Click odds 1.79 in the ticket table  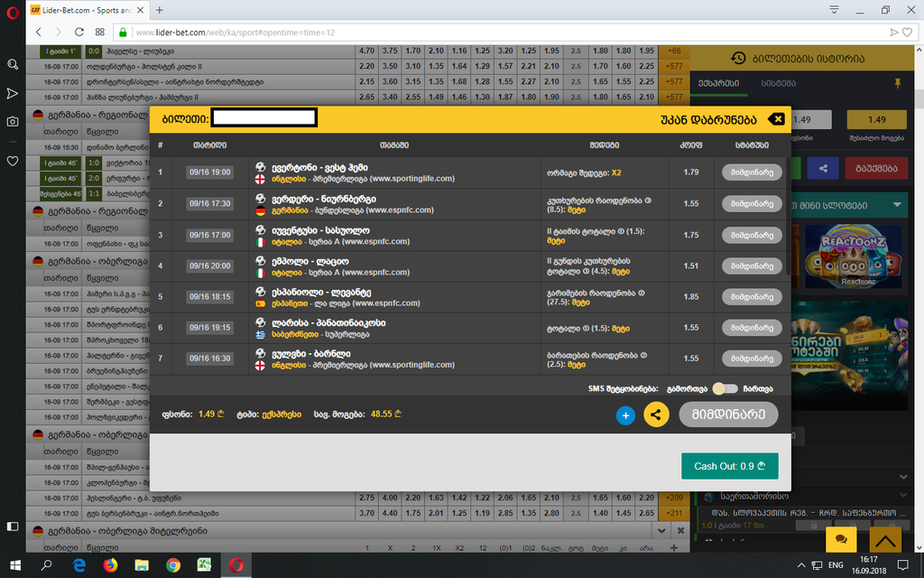[690, 172]
